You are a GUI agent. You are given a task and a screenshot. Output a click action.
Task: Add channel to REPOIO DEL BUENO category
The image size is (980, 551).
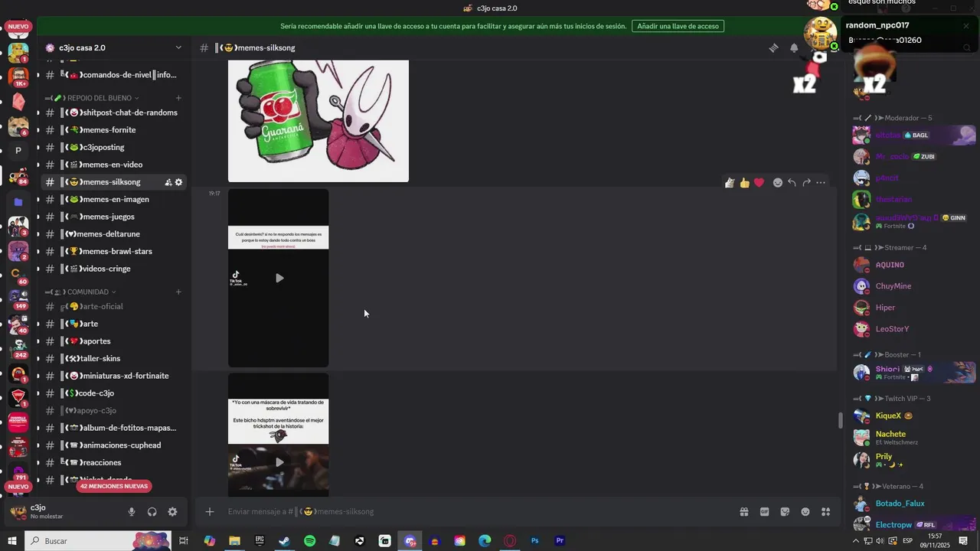178,98
